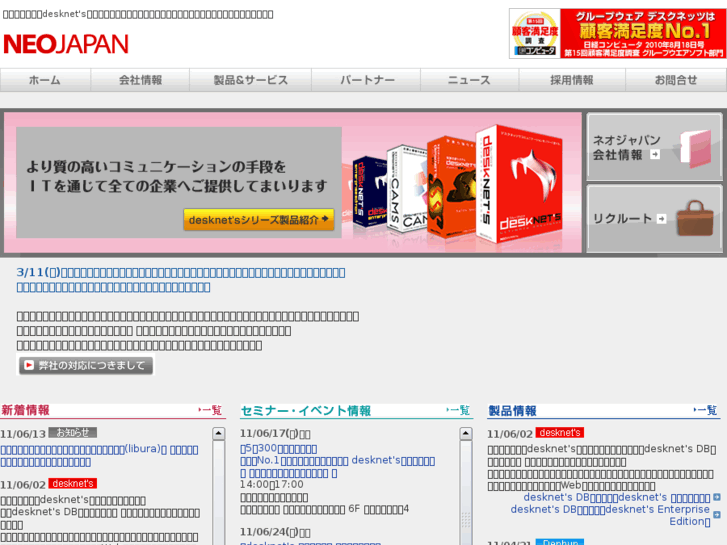Click the brown briefcase icon

[695, 218]
